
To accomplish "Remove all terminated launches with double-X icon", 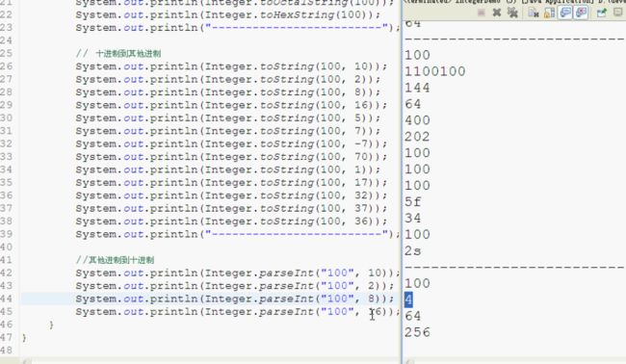I will [512, 13].
